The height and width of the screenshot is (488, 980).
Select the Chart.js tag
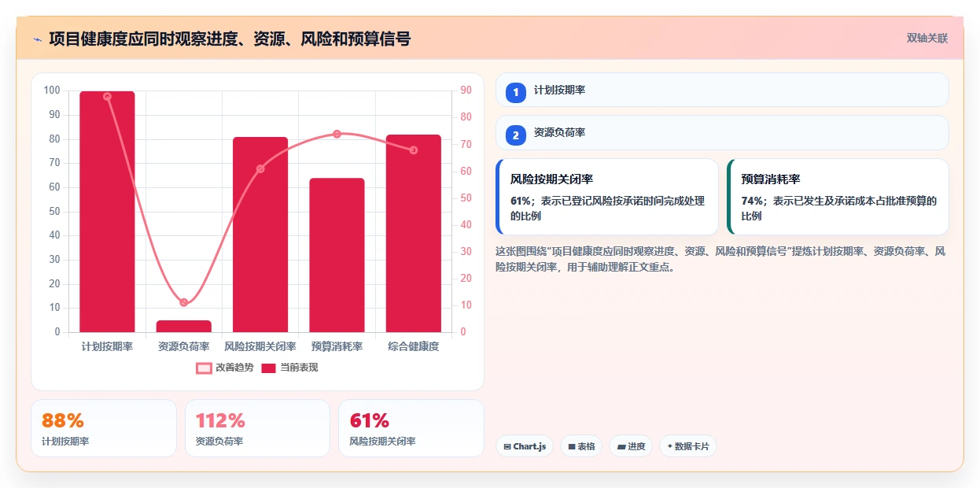(525, 446)
